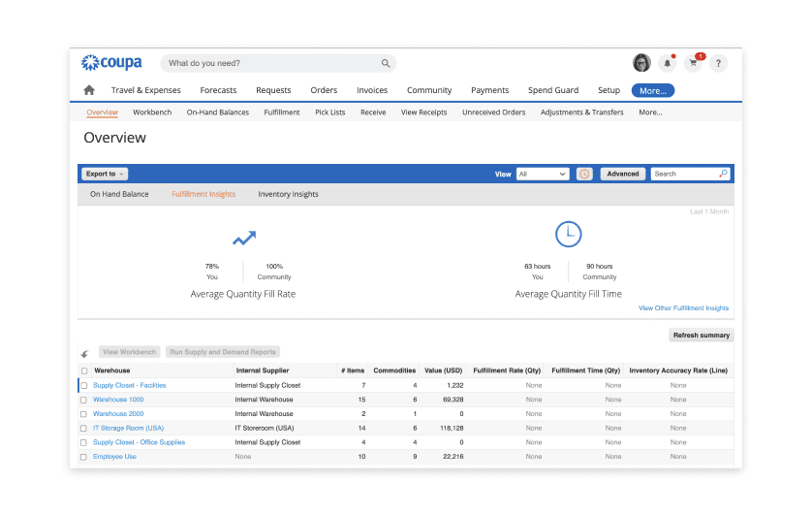Click the search icon in table search field

click(724, 174)
